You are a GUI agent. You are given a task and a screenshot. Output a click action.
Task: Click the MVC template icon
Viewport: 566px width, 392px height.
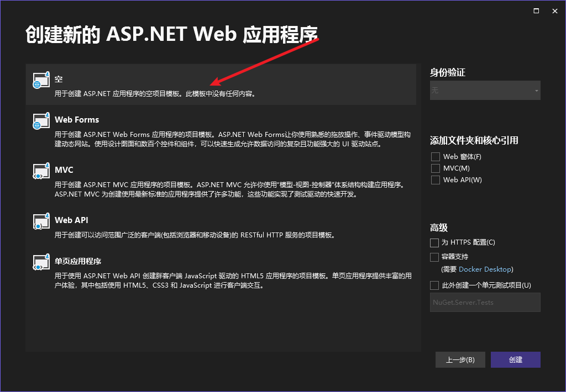41,171
